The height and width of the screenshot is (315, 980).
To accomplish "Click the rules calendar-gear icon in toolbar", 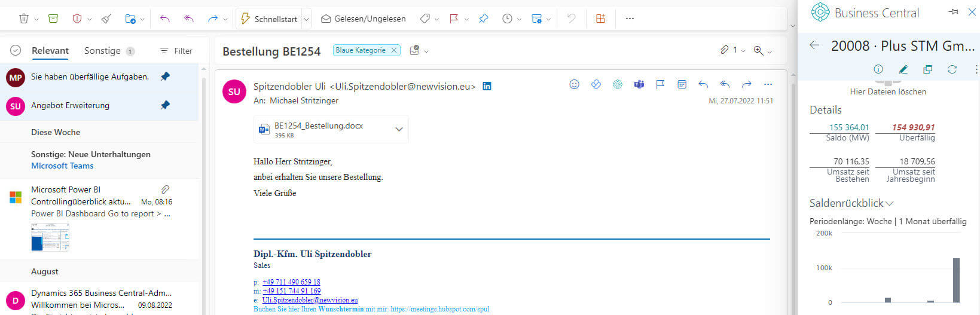I will click(x=536, y=19).
